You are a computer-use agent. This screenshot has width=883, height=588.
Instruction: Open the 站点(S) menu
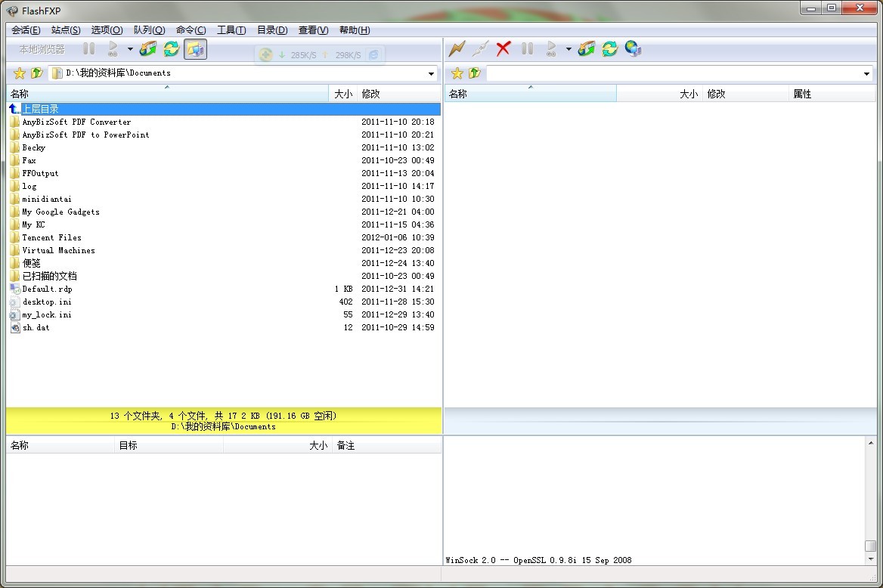pyautogui.click(x=66, y=30)
